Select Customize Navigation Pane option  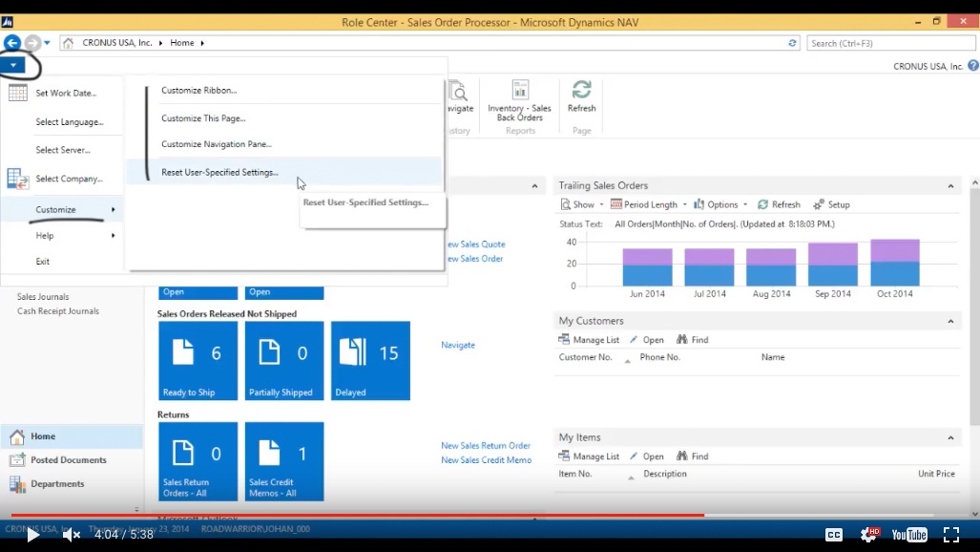[x=217, y=144]
